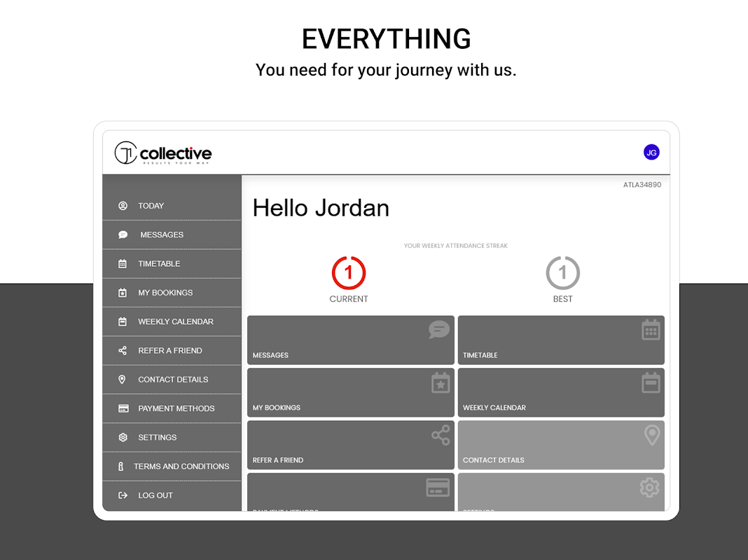This screenshot has width=748, height=560.
Task: Click the Refer a Friend share sidebar icon
Action: point(123,351)
